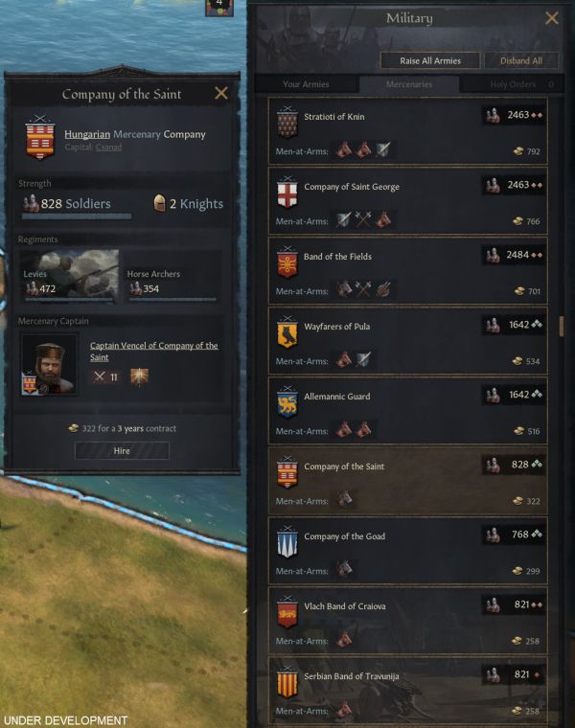Open the Holy Orders tab
575x728 pixels.
coord(513,84)
